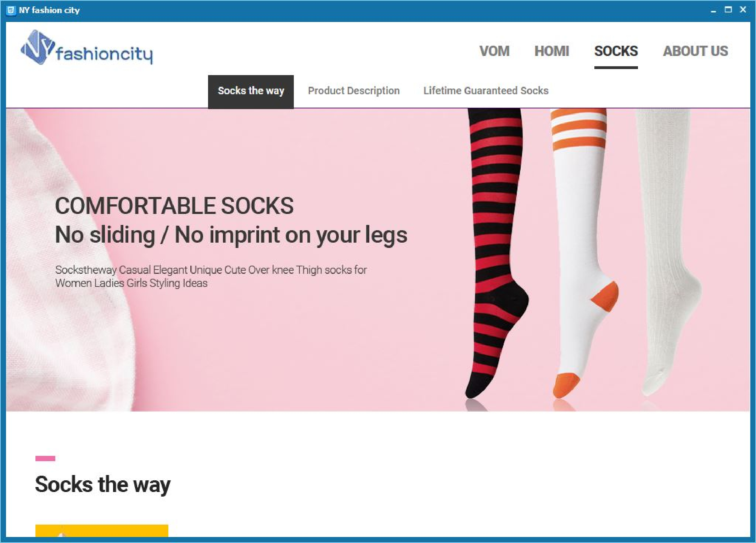Minimize the NY fashion city window
Image resolution: width=756 pixels, height=543 pixels.
(713, 10)
